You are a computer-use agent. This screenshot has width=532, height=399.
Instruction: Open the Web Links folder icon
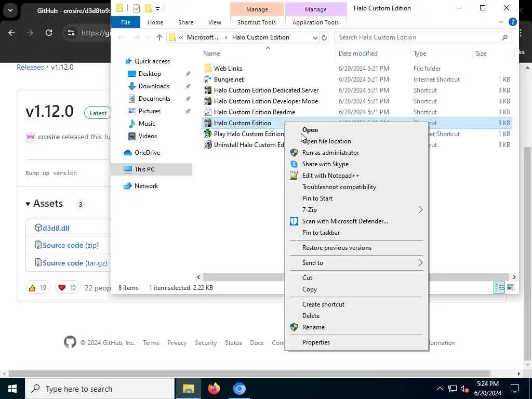pyautogui.click(x=208, y=68)
